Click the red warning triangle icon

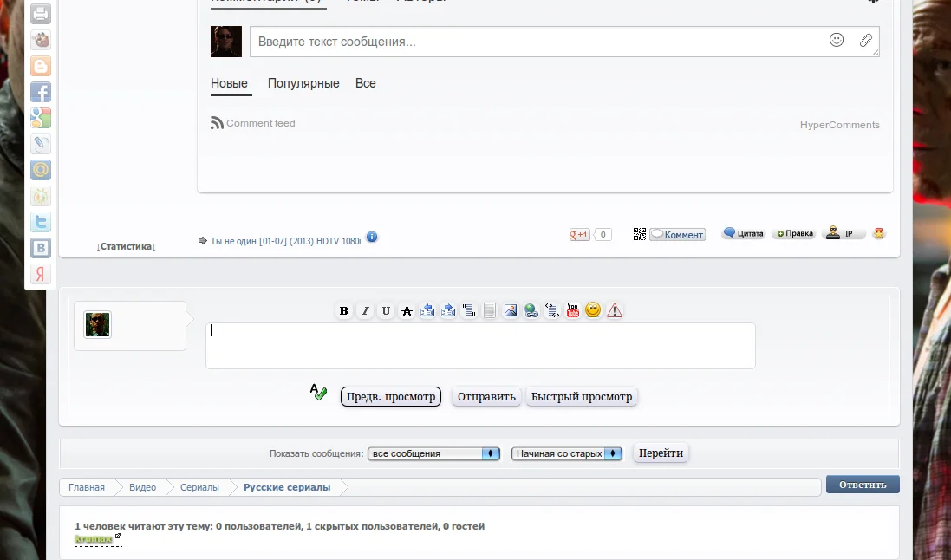pos(615,310)
